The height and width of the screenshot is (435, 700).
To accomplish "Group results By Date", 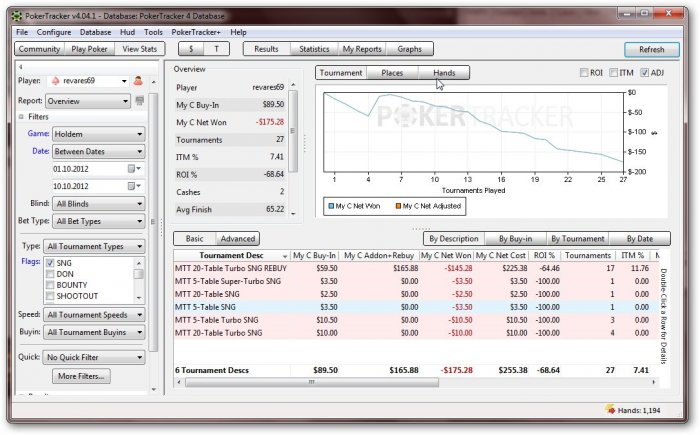I will (639, 238).
